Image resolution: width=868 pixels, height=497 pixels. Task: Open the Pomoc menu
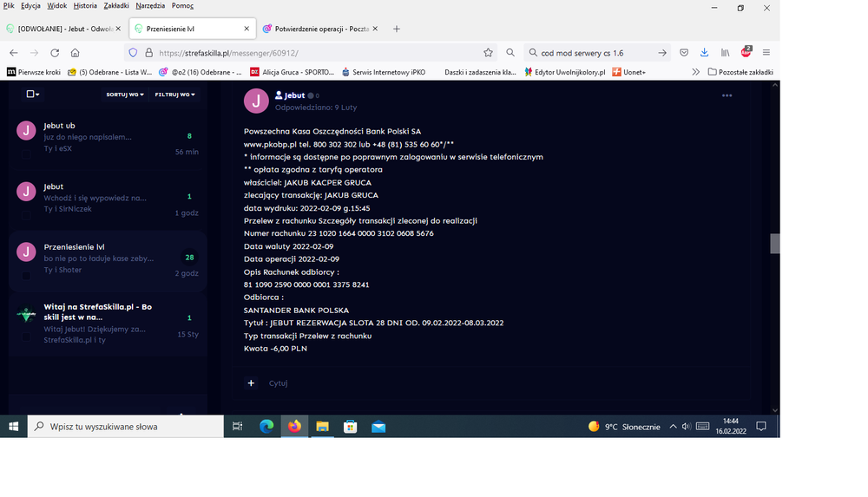click(x=182, y=5)
